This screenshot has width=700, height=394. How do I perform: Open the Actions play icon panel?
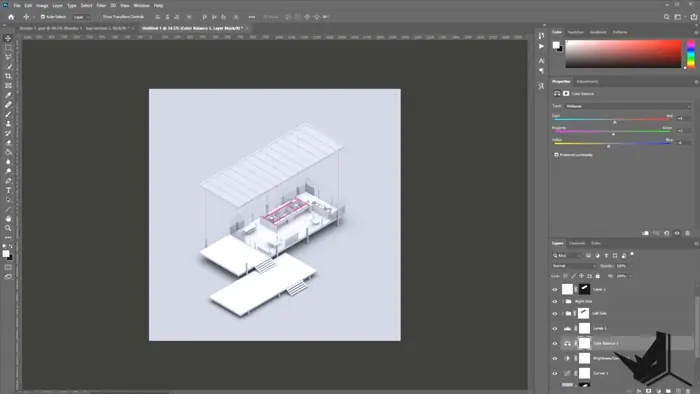(x=541, y=46)
